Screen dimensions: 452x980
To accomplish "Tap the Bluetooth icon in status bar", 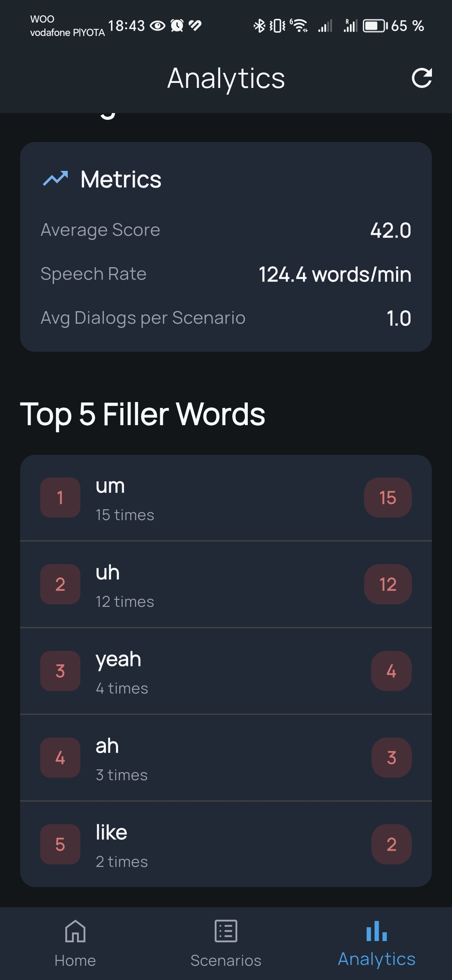I will 259,26.
